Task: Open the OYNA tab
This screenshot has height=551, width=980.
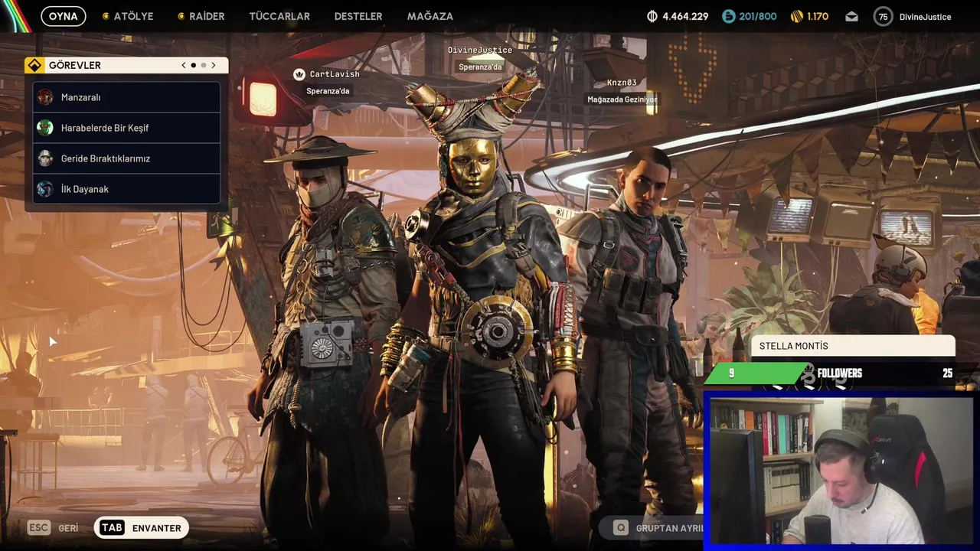Action: [64, 16]
